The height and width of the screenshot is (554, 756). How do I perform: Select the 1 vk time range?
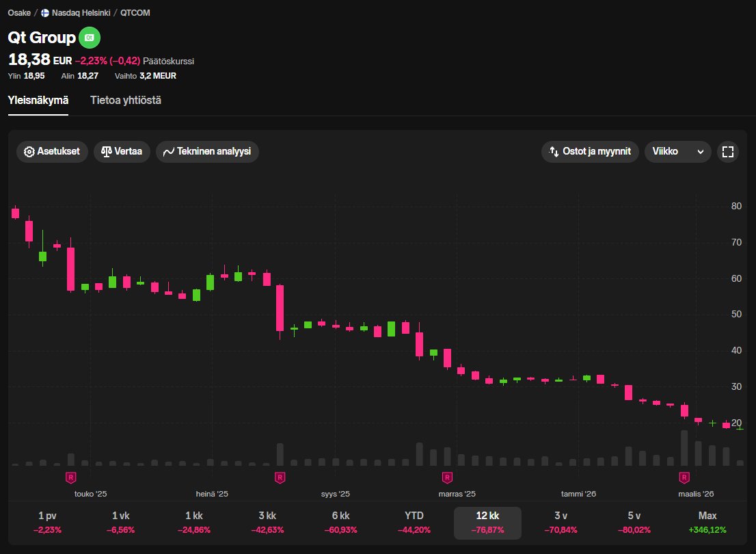pyautogui.click(x=120, y=523)
